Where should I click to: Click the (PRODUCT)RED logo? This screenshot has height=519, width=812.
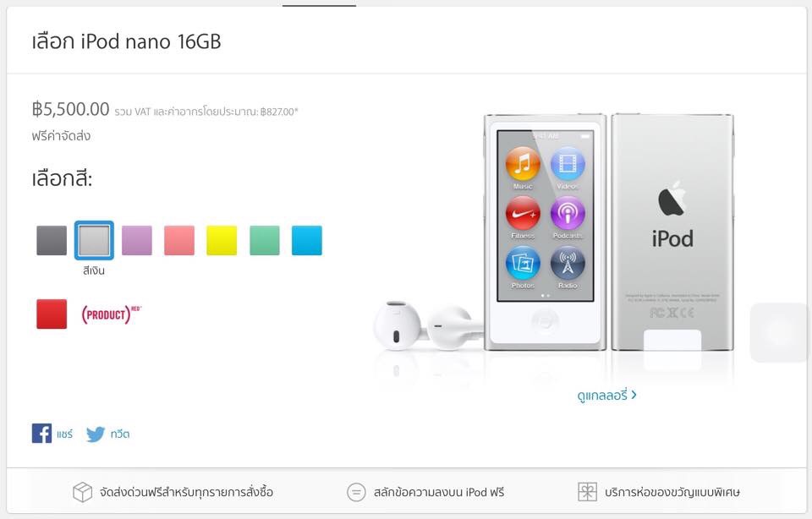[x=111, y=314]
